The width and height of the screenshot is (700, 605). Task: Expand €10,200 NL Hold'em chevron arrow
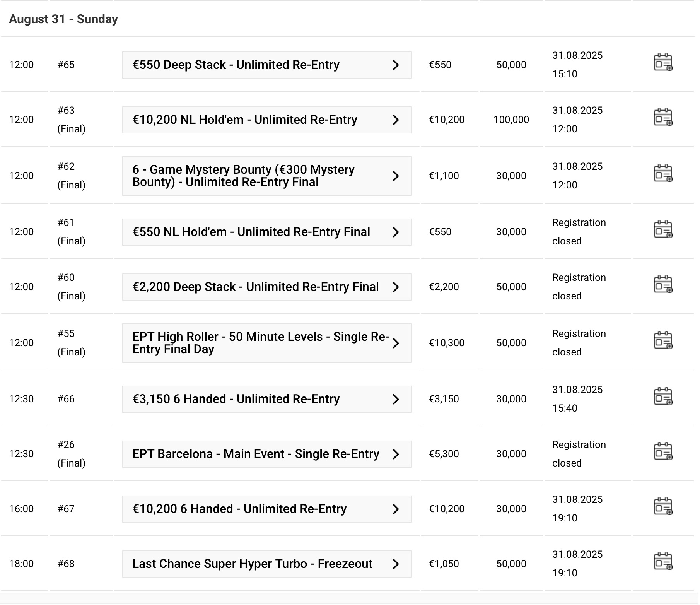tap(395, 120)
